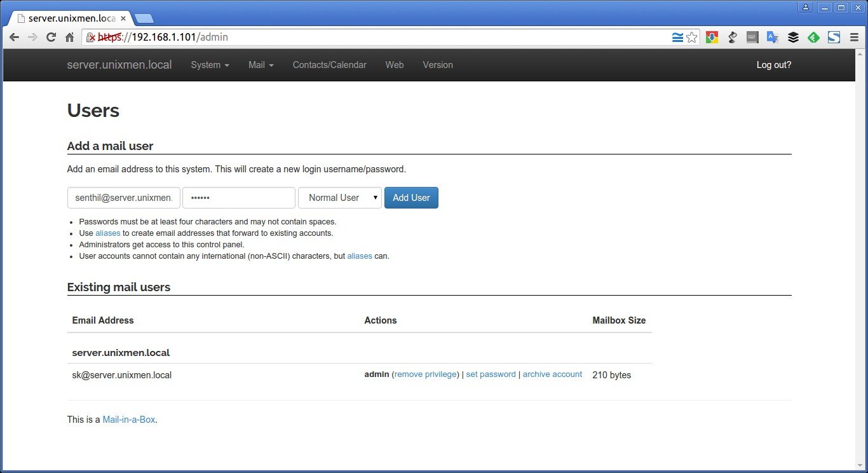Screen dimensions: 868x473
Task: Click the password input field
Action: pos(239,198)
